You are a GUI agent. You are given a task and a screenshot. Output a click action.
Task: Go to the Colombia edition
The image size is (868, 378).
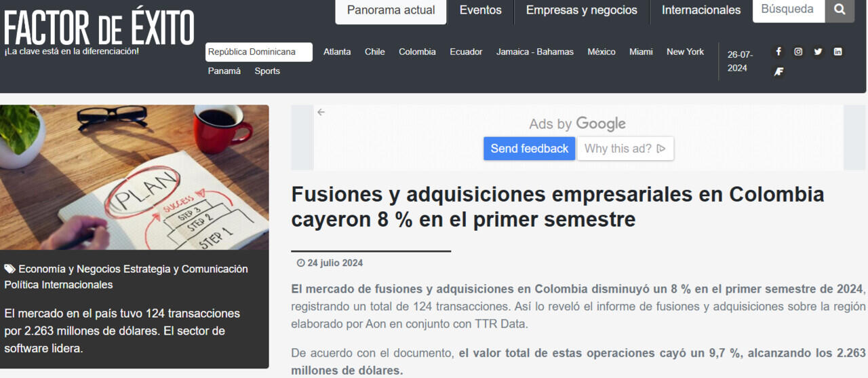417,52
